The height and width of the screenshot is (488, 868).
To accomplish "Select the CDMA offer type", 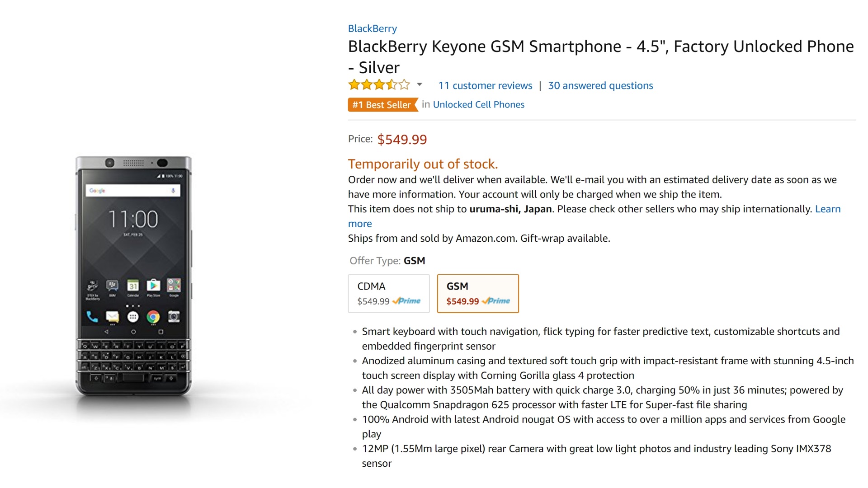I will click(388, 293).
